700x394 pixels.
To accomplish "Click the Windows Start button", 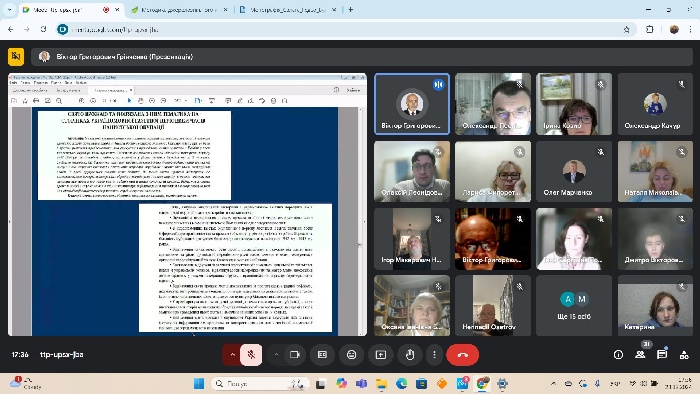I will 199,384.
